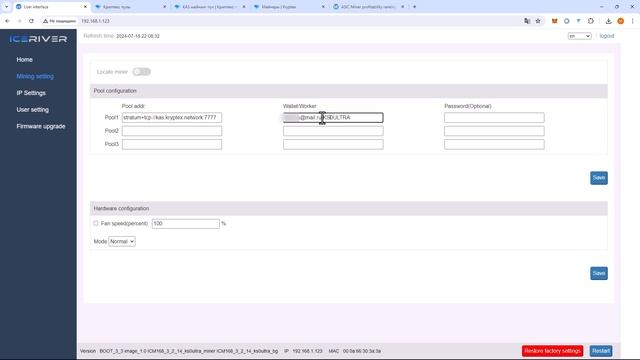Viewport: 640px width, 360px height.
Task: Open the orange profile avatar
Action: (620, 21)
